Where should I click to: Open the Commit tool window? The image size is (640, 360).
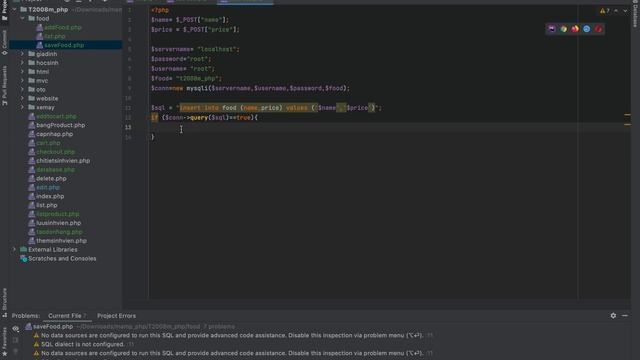point(4,43)
